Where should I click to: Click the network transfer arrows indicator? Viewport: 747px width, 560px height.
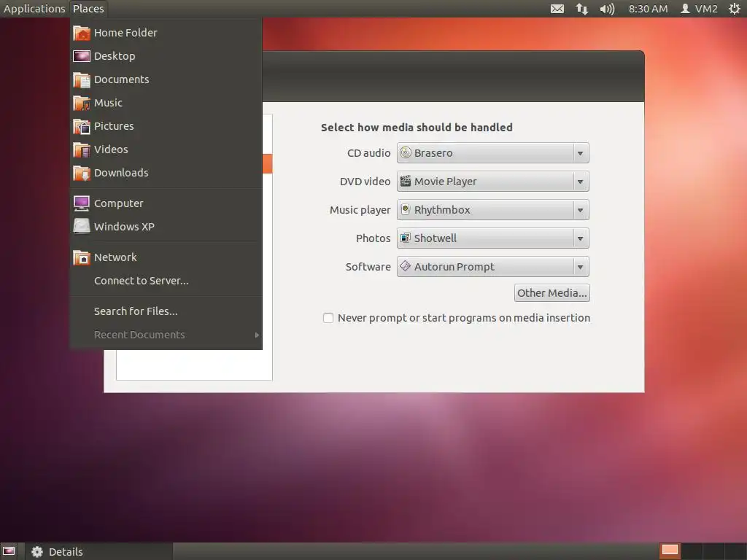tap(581, 9)
